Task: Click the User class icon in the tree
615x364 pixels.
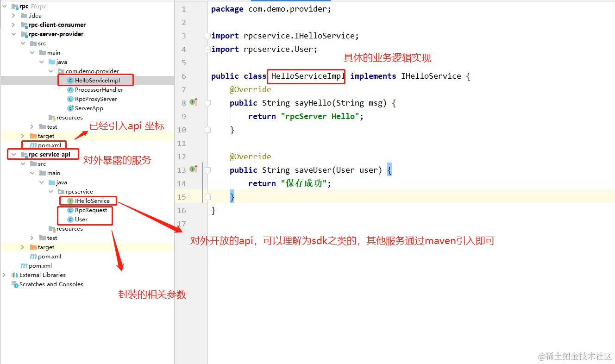Action: pyautogui.click(x=70, y=220)
